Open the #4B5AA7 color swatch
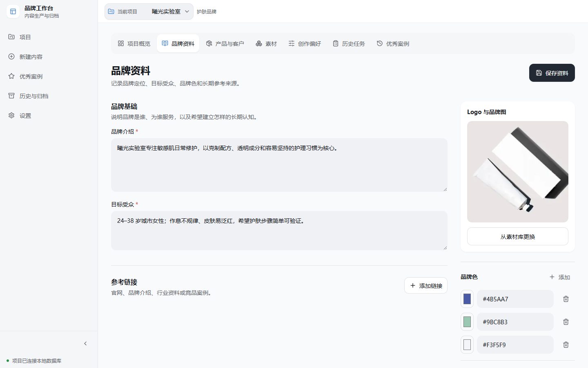 (x=467, y=299)
